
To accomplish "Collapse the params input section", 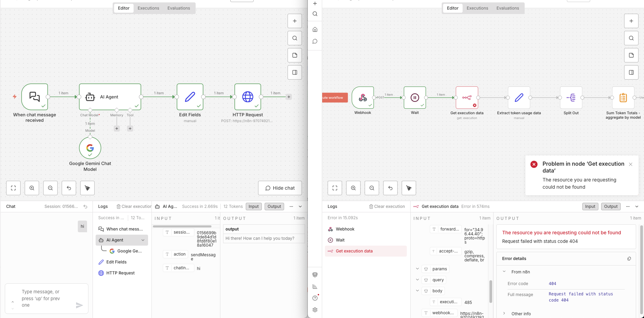I will [417, 269].
